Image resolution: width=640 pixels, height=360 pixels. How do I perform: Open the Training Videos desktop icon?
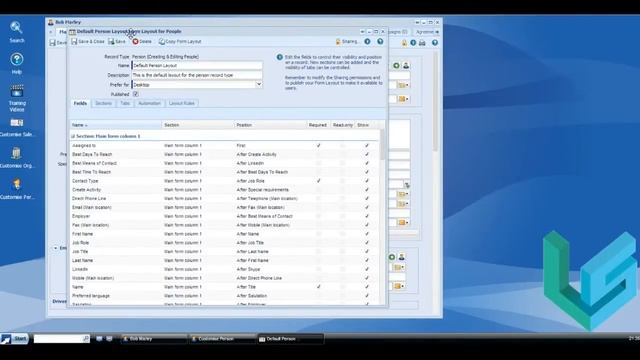coord(17,98)
